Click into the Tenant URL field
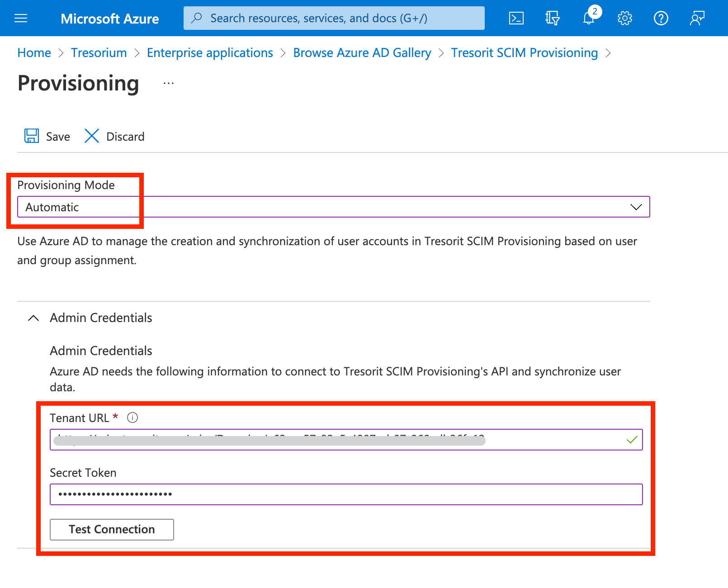Screen dimensions: 728x588 [x=346, y=440]
